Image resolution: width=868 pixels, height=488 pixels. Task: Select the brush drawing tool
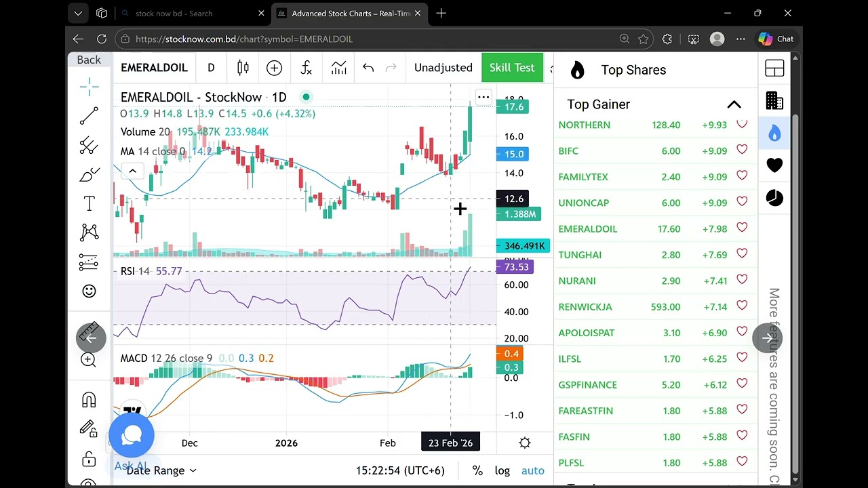[x=89, y=175]
